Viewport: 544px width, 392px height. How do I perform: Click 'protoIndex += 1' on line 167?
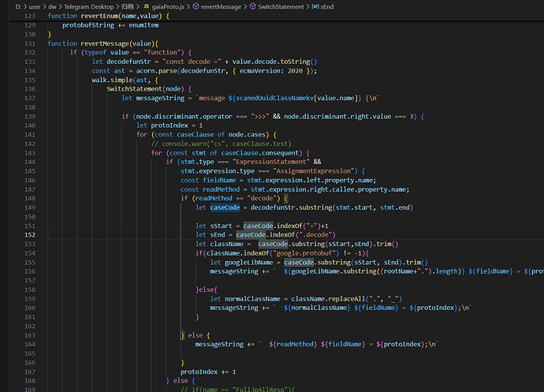click(208, 371)
